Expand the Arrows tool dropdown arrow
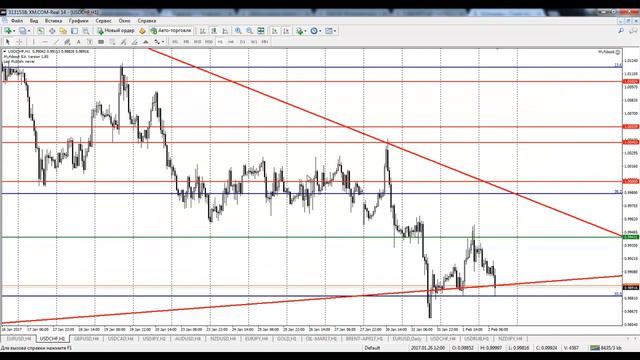The image size is (640, 360). (x=163, y=42)
